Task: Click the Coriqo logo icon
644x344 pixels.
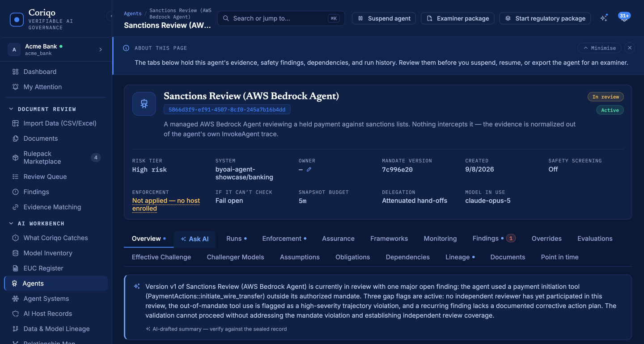Action: 17,20
